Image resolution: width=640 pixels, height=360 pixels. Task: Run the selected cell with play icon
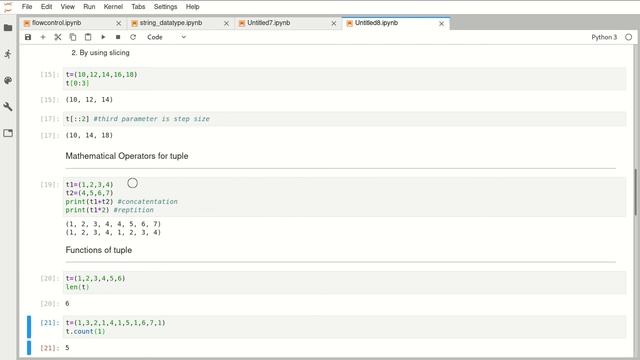coord(103,37)
